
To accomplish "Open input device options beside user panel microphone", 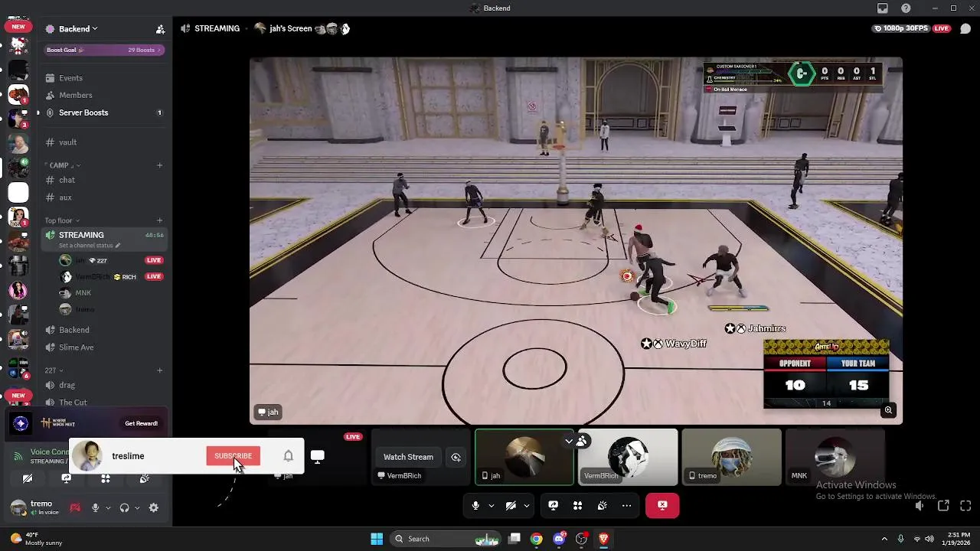I will (x=108, y=507).
